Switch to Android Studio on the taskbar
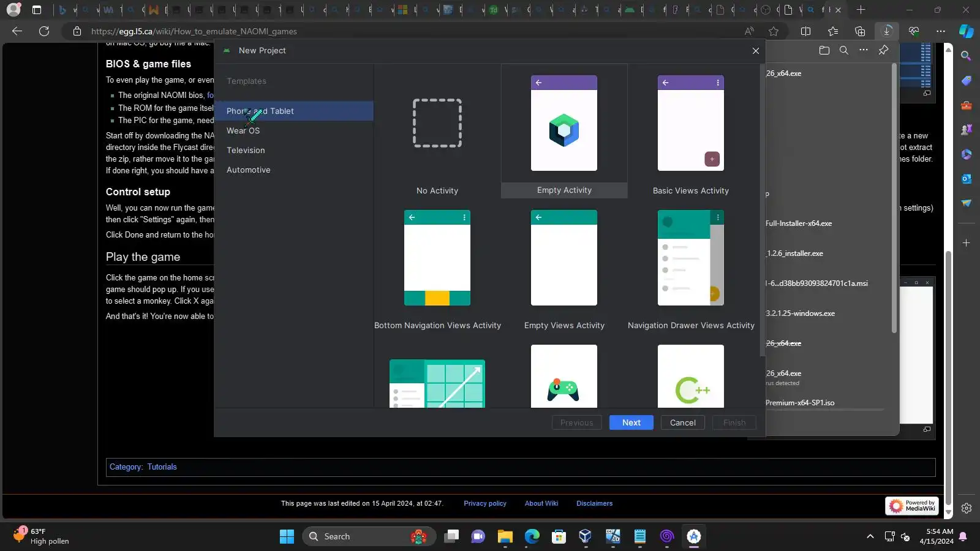Image resolution: width=980 pixels, height=551 pixels. (693, 536)
